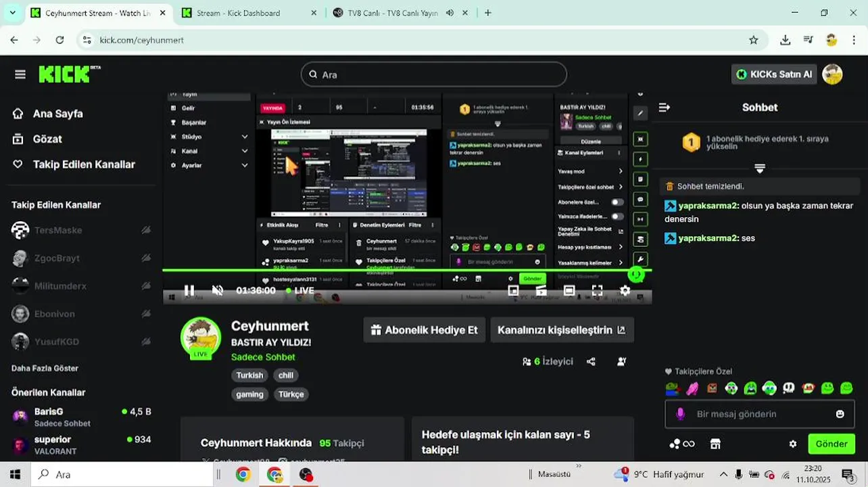Viewport: 868px width, 487px height.
Task: Click the KICKs Satın Al button
Action: tap(774, 74)
